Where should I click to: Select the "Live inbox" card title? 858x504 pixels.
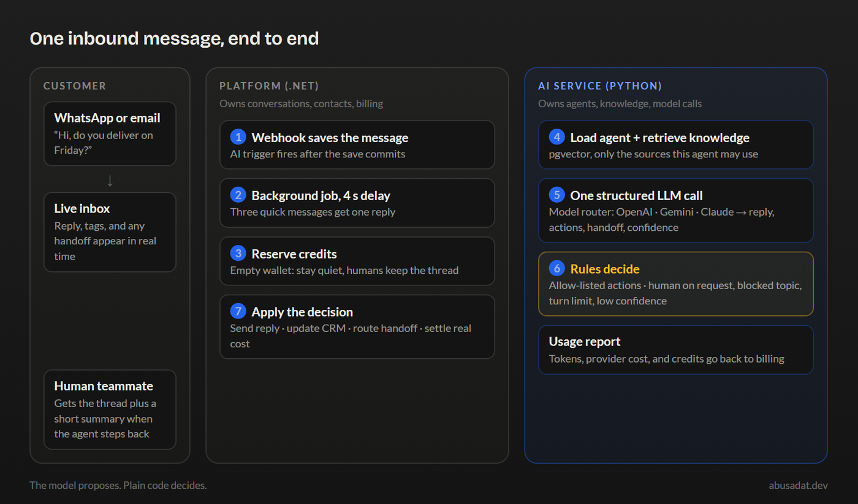point(82,209)
